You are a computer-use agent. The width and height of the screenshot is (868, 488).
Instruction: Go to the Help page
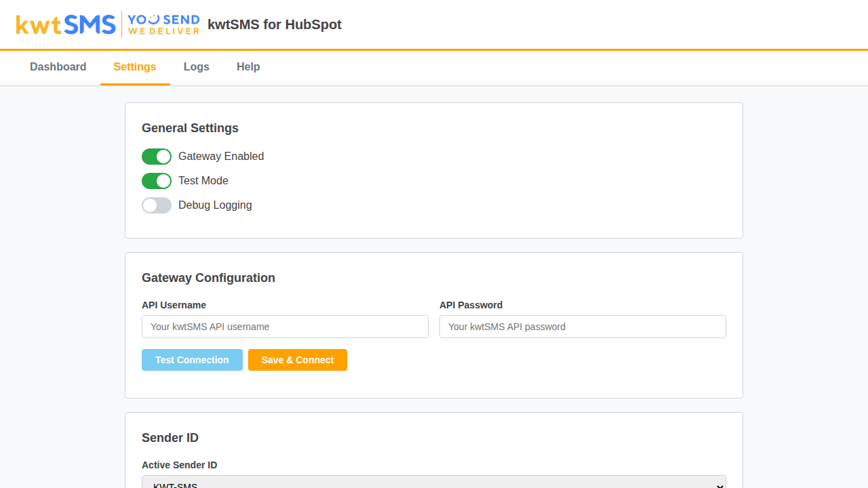coord(248,67)
